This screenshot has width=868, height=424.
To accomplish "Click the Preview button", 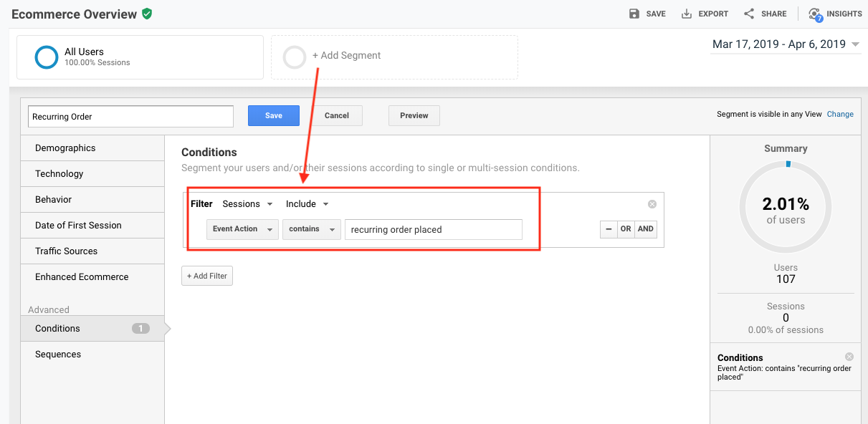I will [x=414, y=115].
